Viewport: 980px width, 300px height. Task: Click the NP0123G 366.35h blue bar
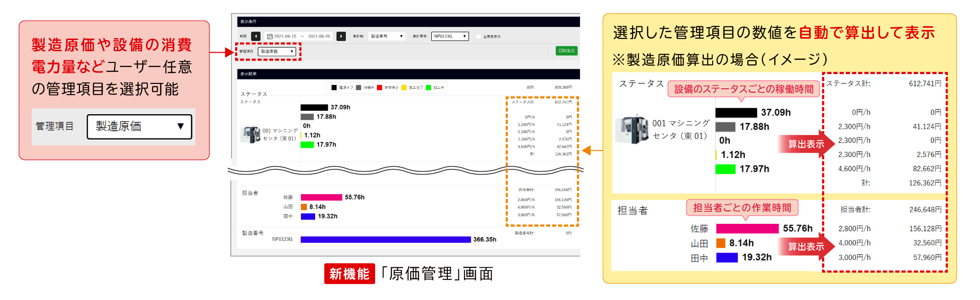point(385,240)
